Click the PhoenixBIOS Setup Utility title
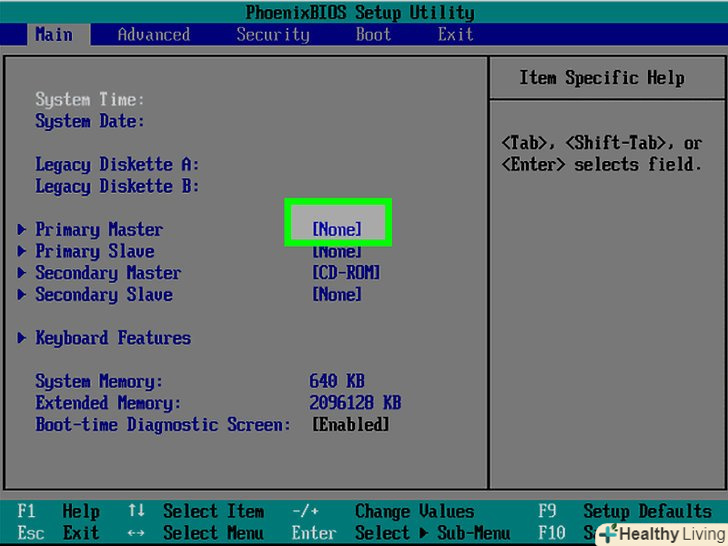Image resolution: width=728 pixels, height=546 pixels. pos(360,13)
